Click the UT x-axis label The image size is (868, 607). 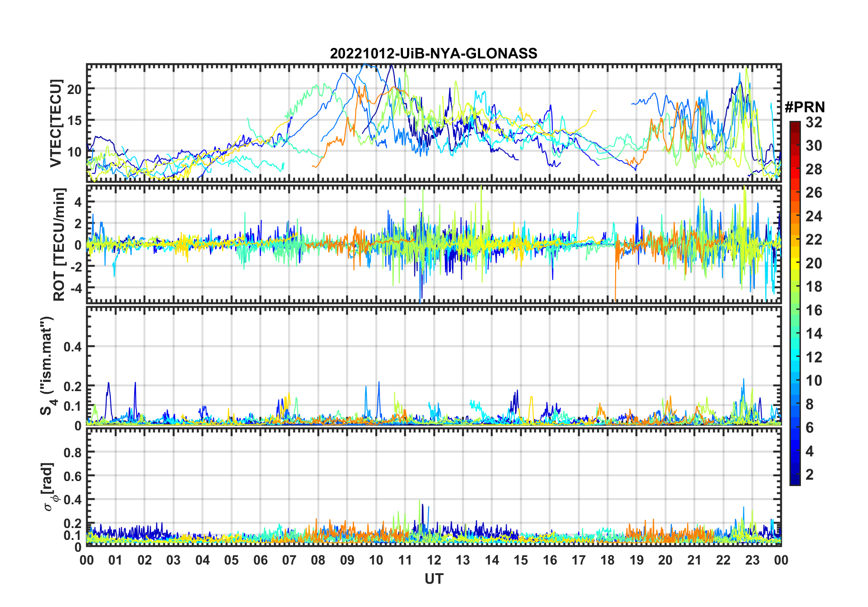coord(434,579)
